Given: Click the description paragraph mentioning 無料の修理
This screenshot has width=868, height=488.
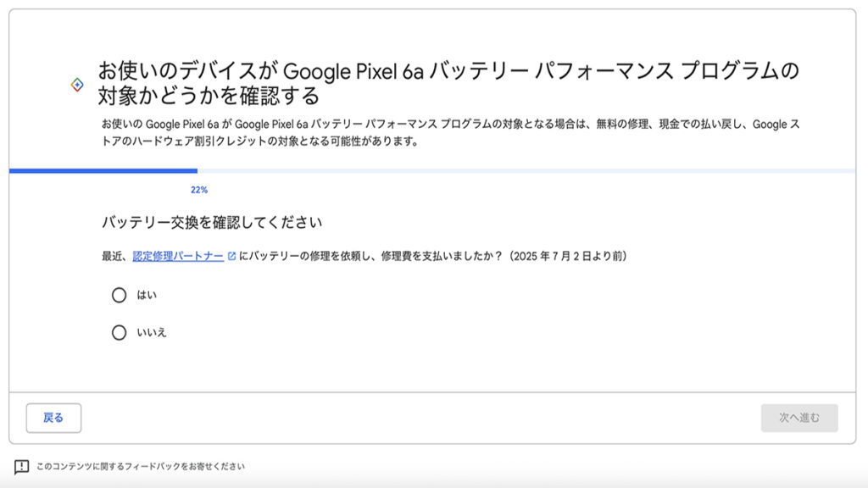Looking at the screenshot, I should click(x=451, y=133).
